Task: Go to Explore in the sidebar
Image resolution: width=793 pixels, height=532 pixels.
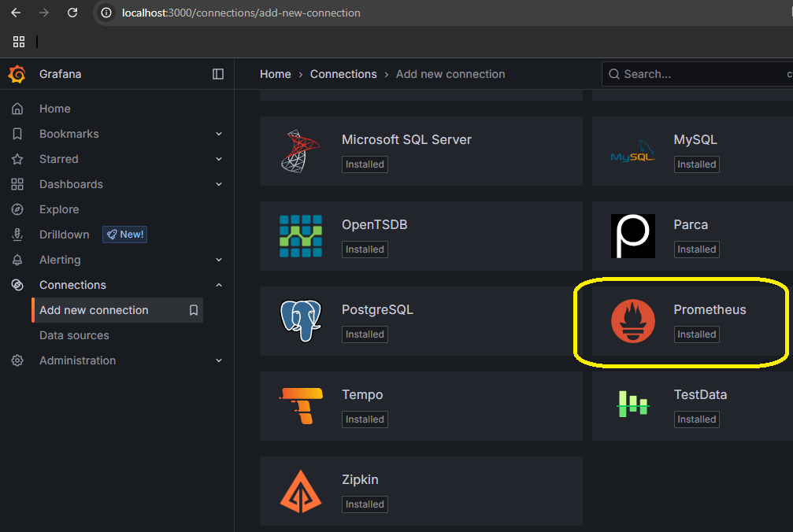Action: (59, 209)
